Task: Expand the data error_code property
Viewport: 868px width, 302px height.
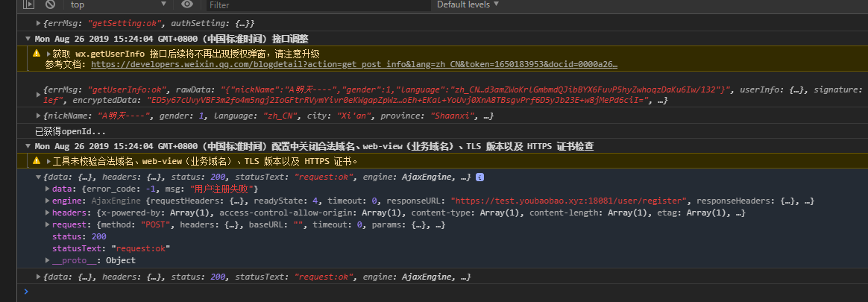Action: pos(48,189)
